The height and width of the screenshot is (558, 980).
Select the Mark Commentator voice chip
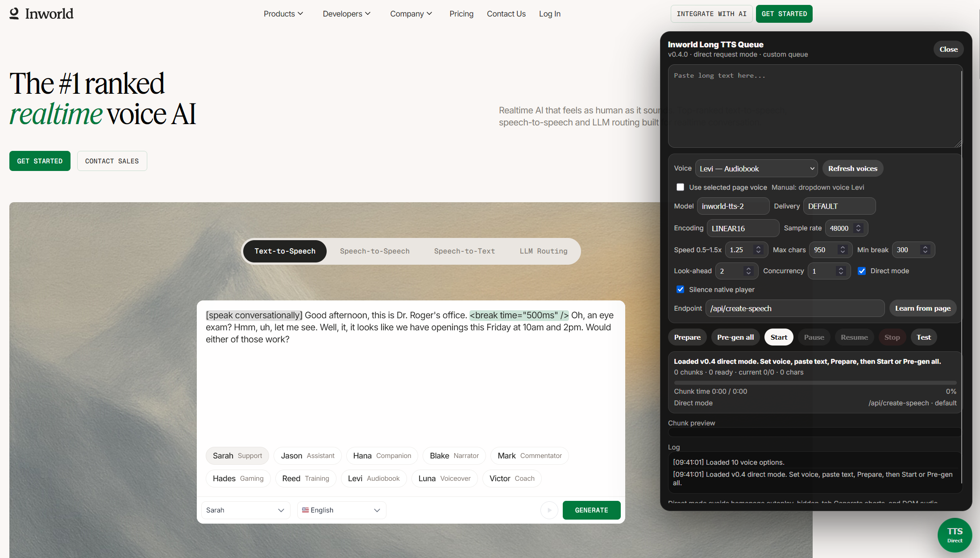point(530,456)
